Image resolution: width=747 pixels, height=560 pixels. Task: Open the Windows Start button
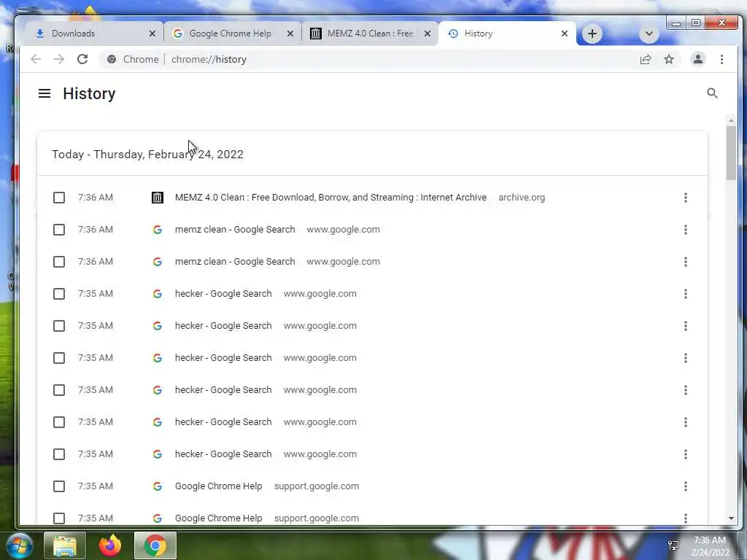(x=20, y=545)
